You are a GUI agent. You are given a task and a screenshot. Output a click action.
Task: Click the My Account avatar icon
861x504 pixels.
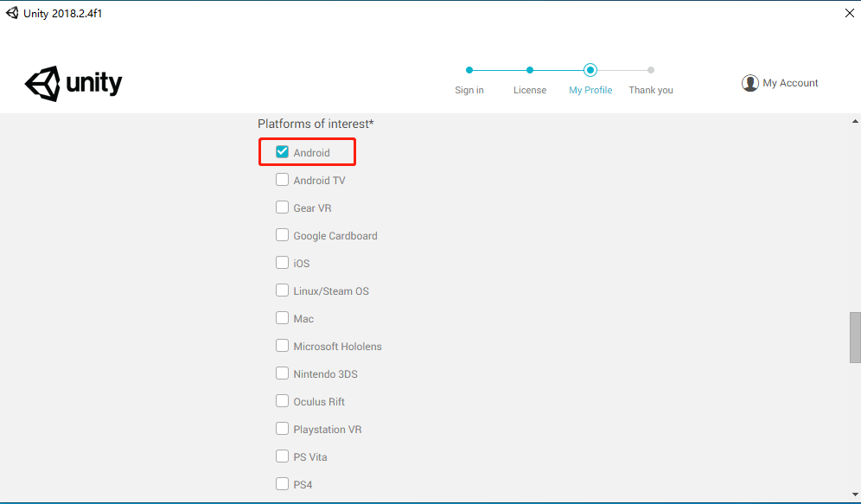[750, 83]
